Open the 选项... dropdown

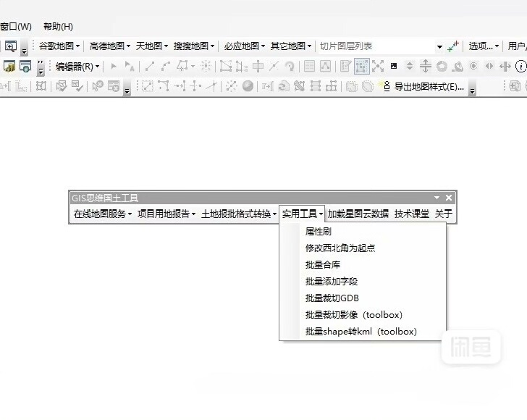(484, 46)
